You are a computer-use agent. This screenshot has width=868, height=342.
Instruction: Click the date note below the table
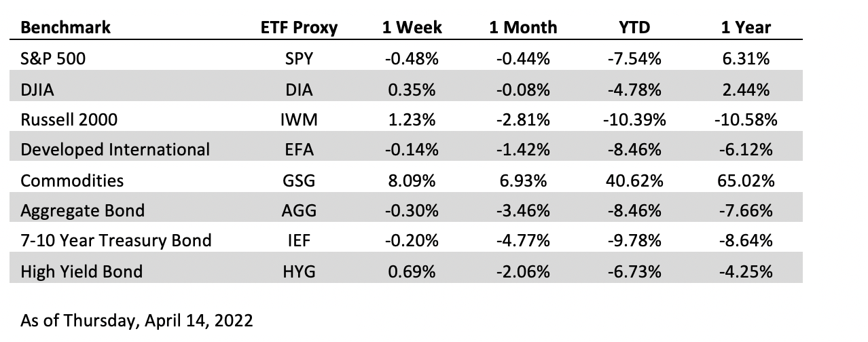137,320
